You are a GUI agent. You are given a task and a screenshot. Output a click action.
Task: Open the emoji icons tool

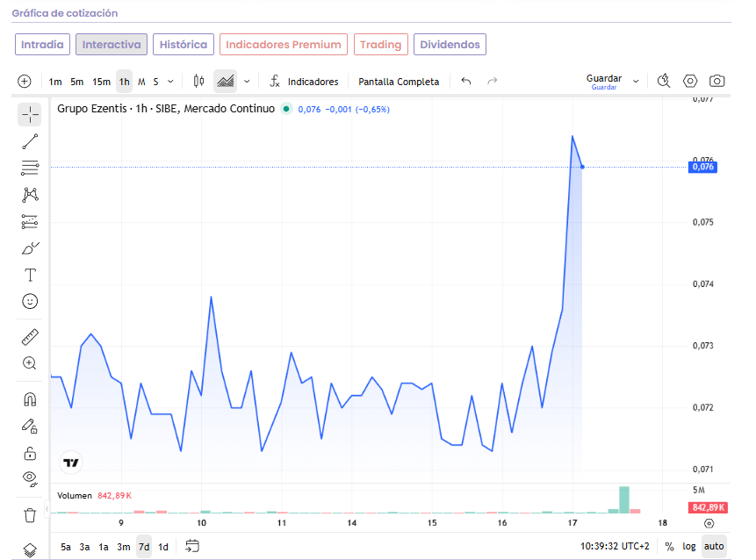click(30, 302)
